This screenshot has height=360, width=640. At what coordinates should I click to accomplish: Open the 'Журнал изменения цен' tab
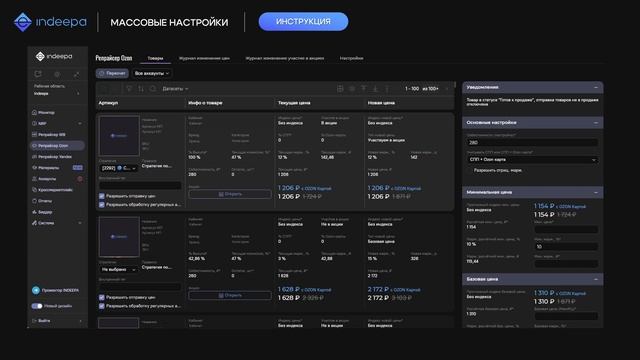point(204,58)
